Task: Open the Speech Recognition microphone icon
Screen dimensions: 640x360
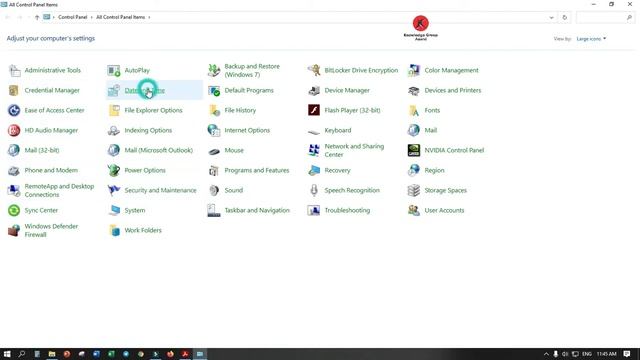Action: tap(314, 190)
